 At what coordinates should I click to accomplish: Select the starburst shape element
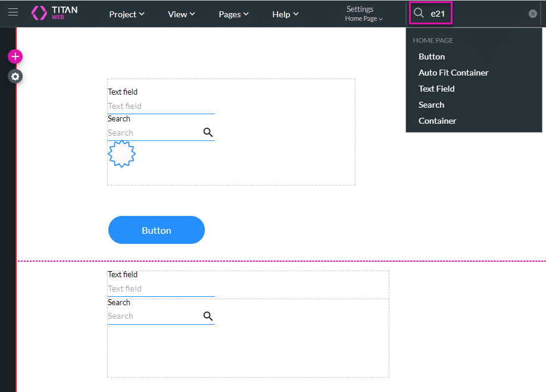coord(121,154)
